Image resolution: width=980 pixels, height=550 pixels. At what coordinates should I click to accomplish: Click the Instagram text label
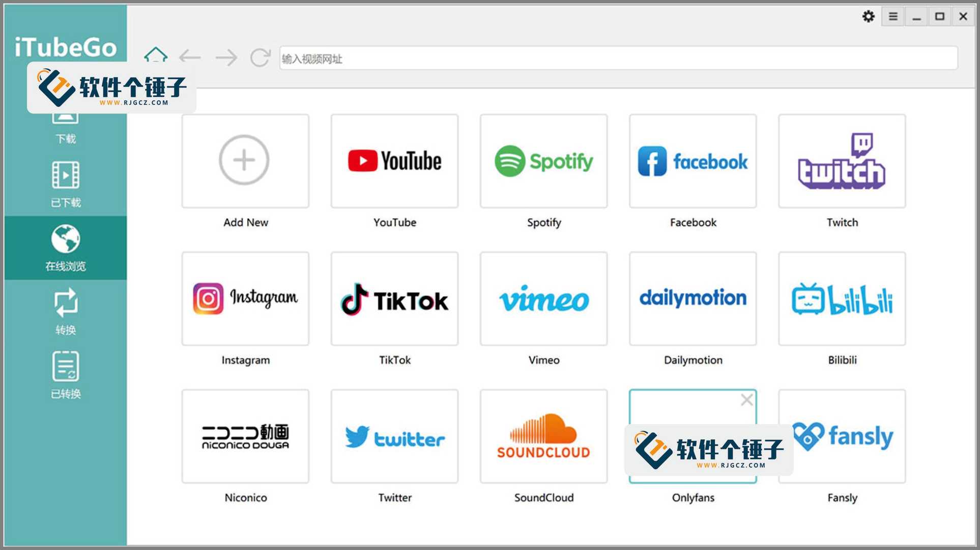pos(246,361)
